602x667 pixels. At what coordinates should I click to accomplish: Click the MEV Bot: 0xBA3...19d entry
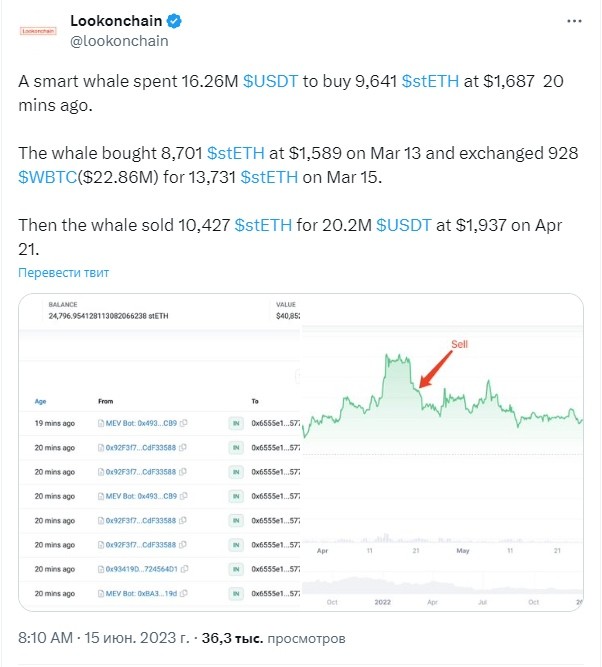click(140, 593)
